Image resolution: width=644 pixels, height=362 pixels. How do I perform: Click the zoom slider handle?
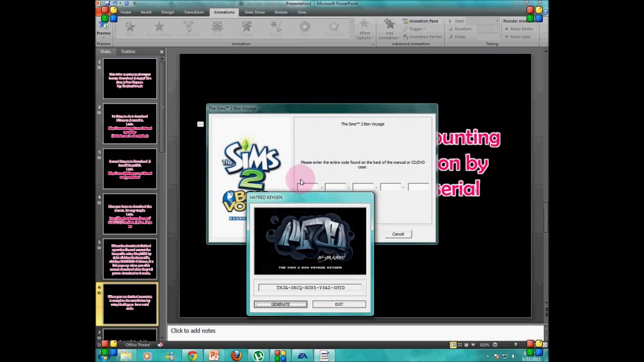(516, 345)
